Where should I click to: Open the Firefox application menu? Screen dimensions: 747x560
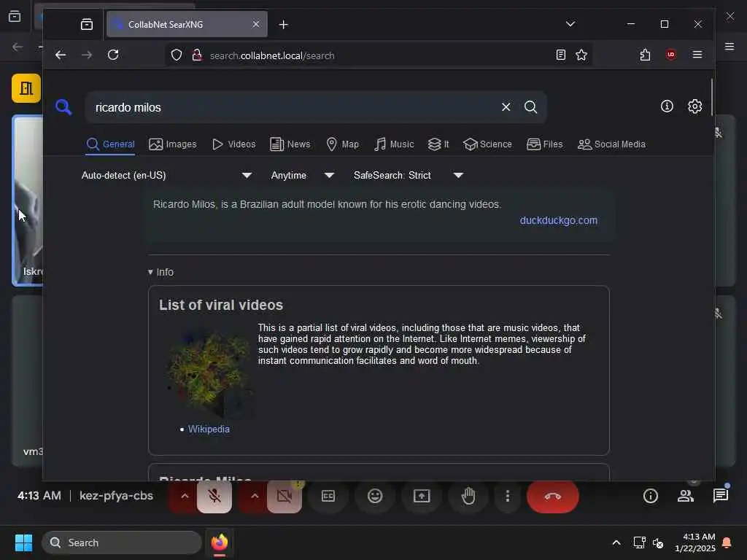[x=697, y=55]
